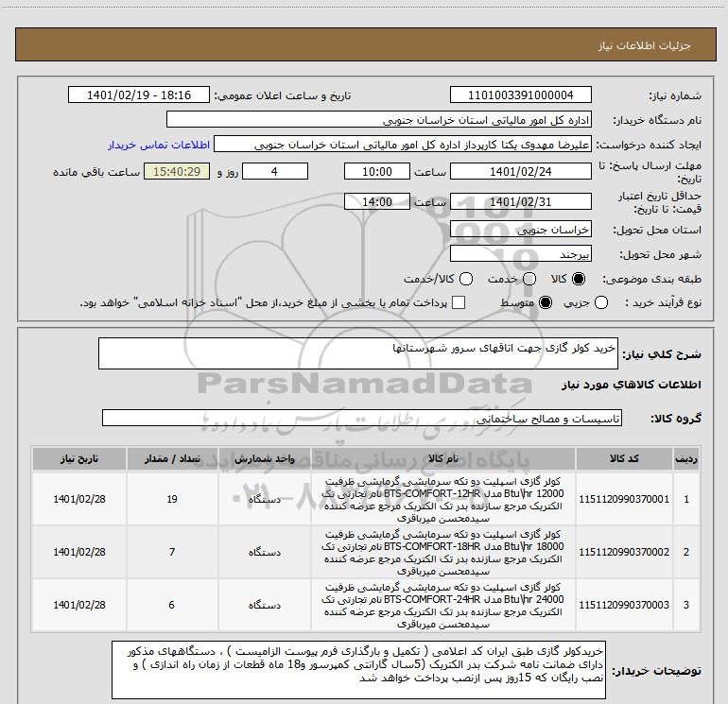Click item code 1151120990370001
728x704 pixels.
coord(624,499)
